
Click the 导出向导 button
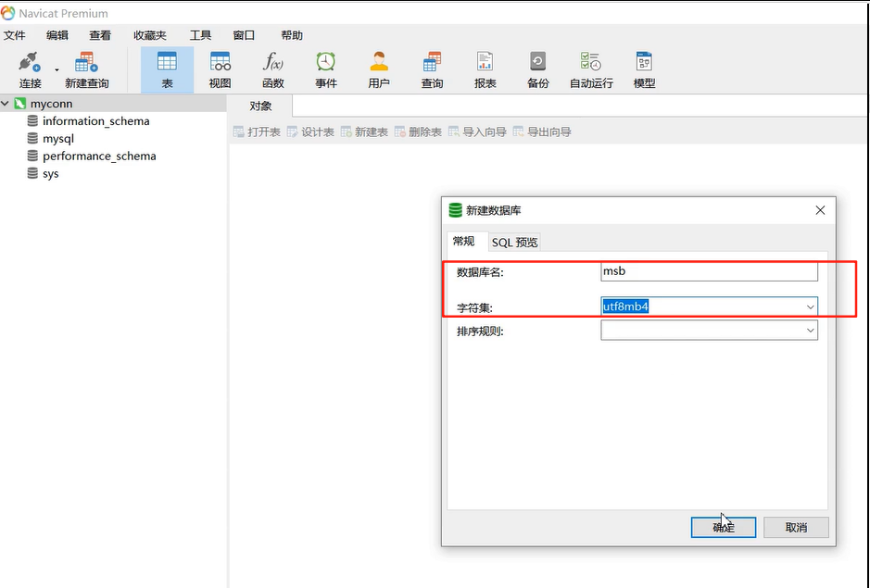click(542, 132)
